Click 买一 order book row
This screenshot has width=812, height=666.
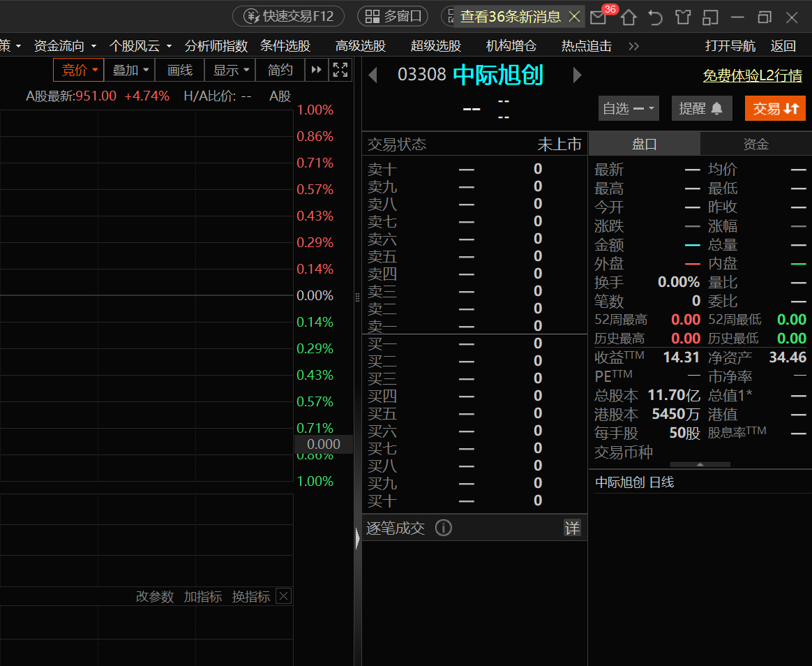474,343
